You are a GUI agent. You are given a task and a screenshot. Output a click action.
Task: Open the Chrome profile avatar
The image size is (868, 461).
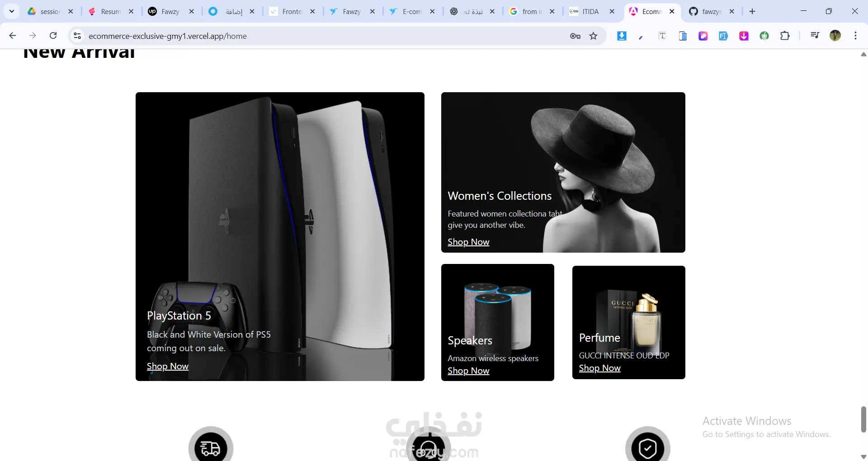[835, 36]
